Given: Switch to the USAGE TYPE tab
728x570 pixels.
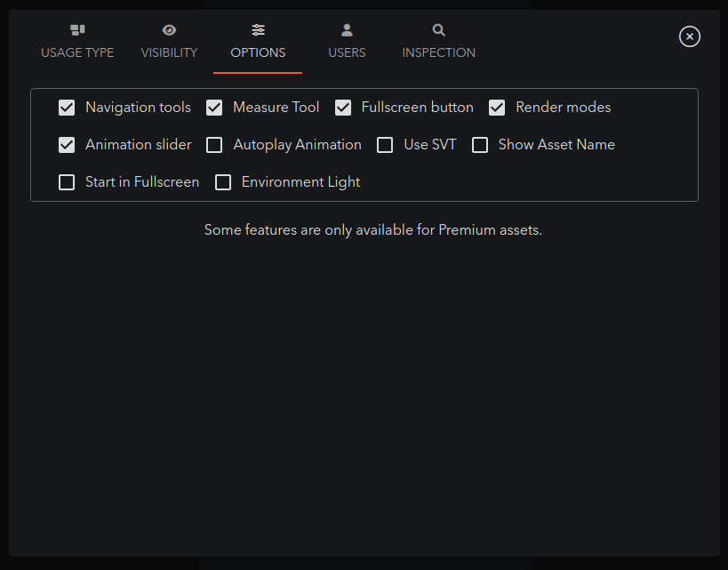Looking at the screenshot, I should point(77,52).
